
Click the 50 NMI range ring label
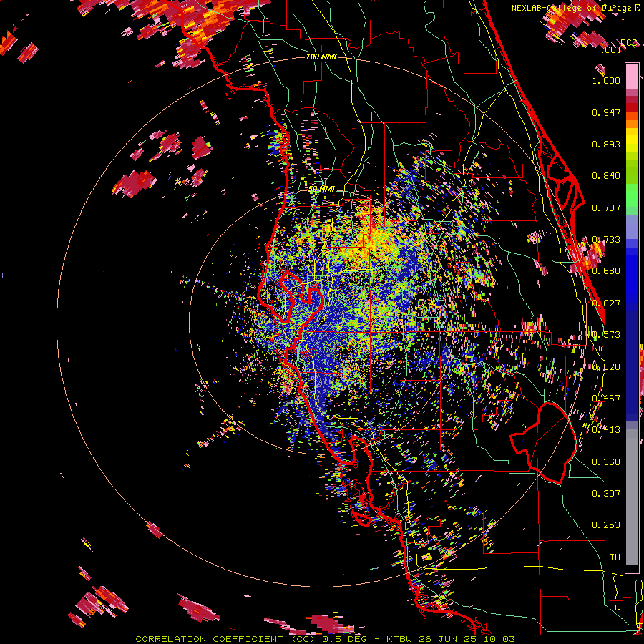click(x=321, y=190)
